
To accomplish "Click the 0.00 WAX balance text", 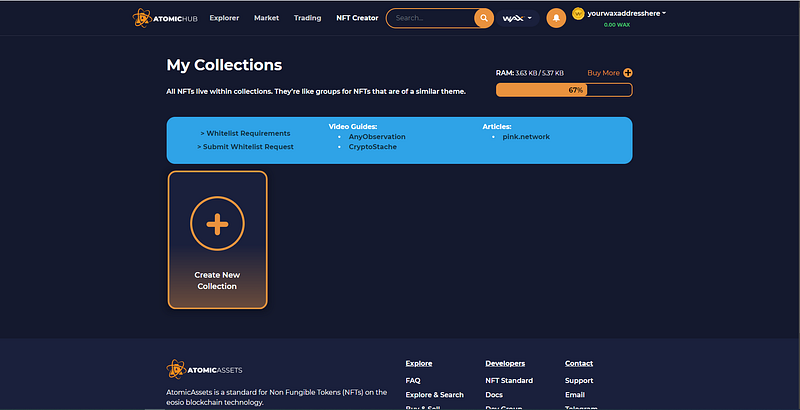I will point(617,24).
